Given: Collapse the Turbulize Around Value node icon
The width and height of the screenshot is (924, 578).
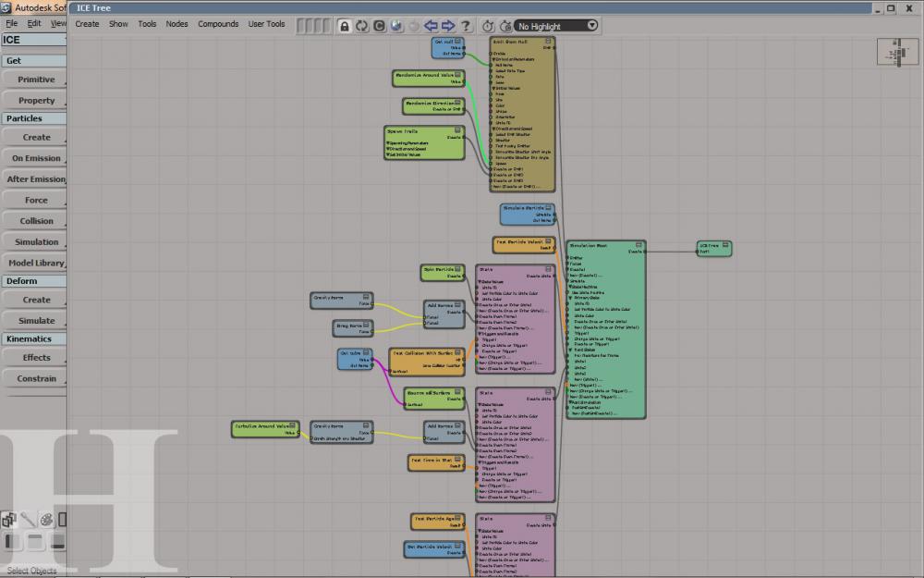Looking at the screenshot, I should pyautogui.click(x=292, y=425).
